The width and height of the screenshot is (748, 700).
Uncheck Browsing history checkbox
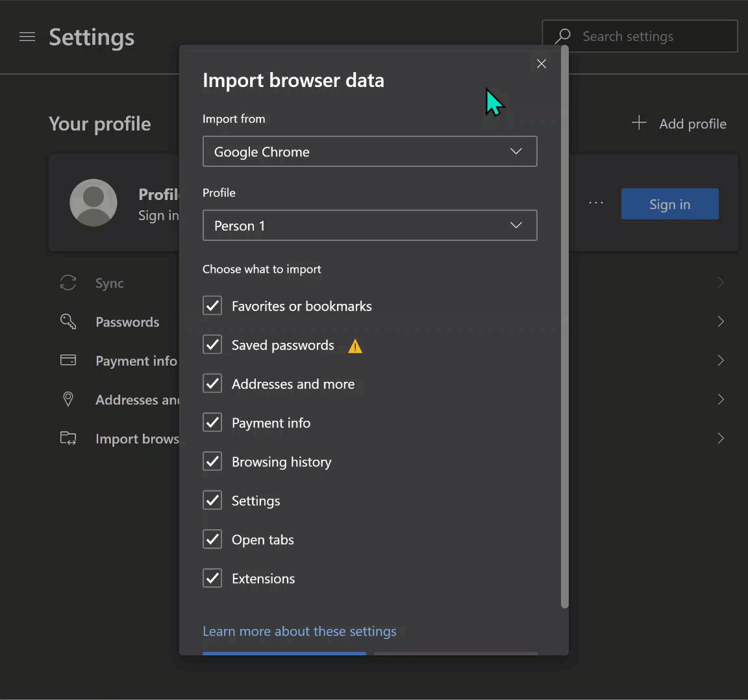click(212, 462)
